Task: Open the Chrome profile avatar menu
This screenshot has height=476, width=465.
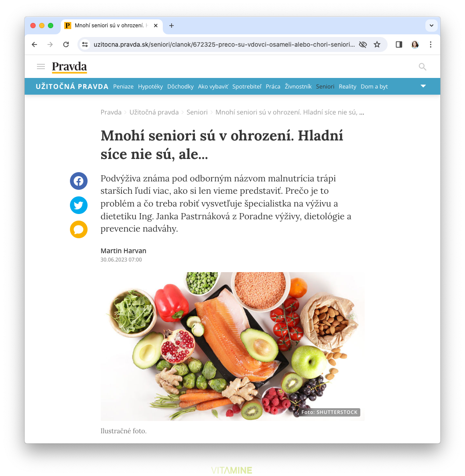Action: [415, 44]
